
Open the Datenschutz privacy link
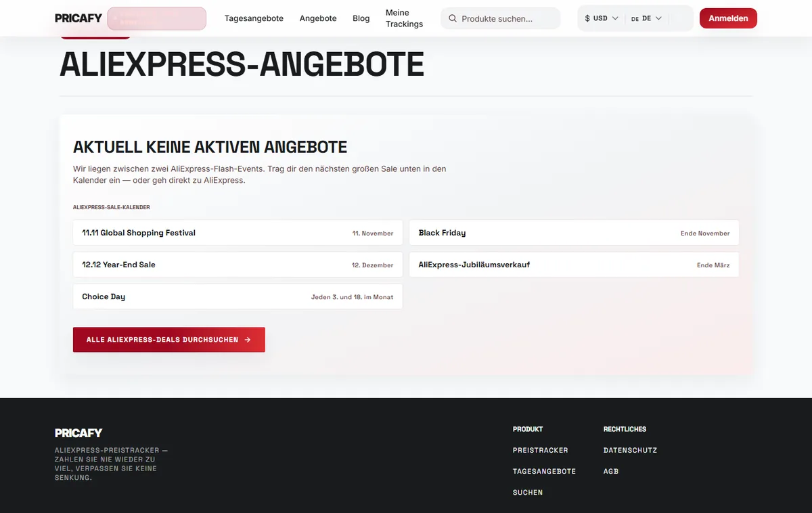[630, 450]
